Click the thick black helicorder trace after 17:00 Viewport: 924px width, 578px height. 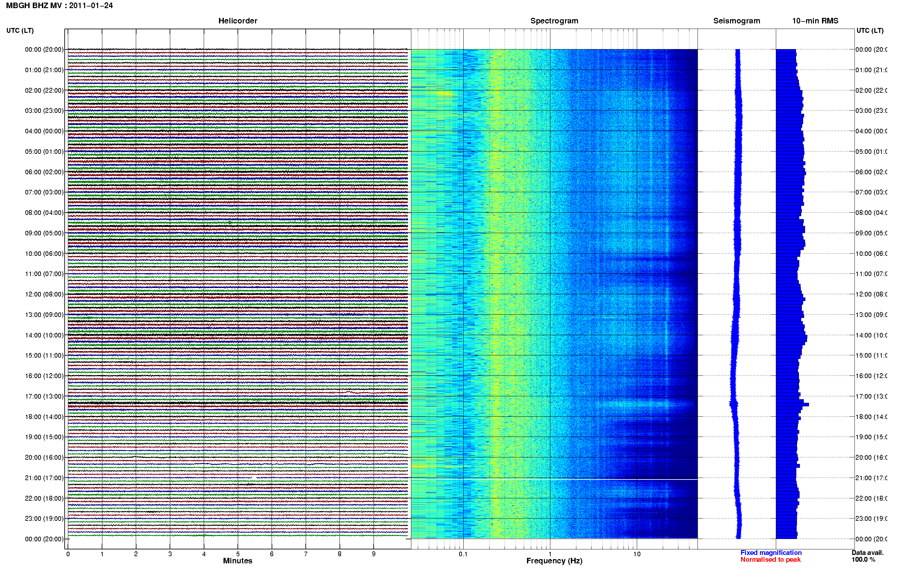click(x=237, y=403)
